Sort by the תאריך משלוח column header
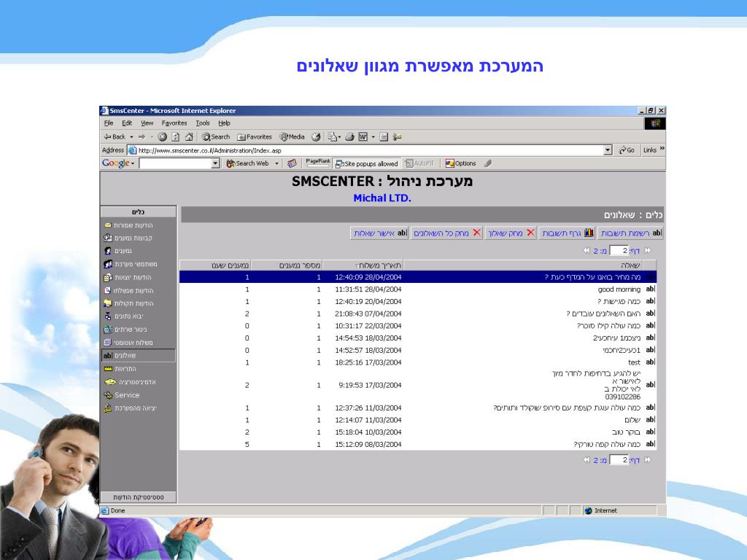This screenshot has height=560, width=747. [x=363, y=265]
